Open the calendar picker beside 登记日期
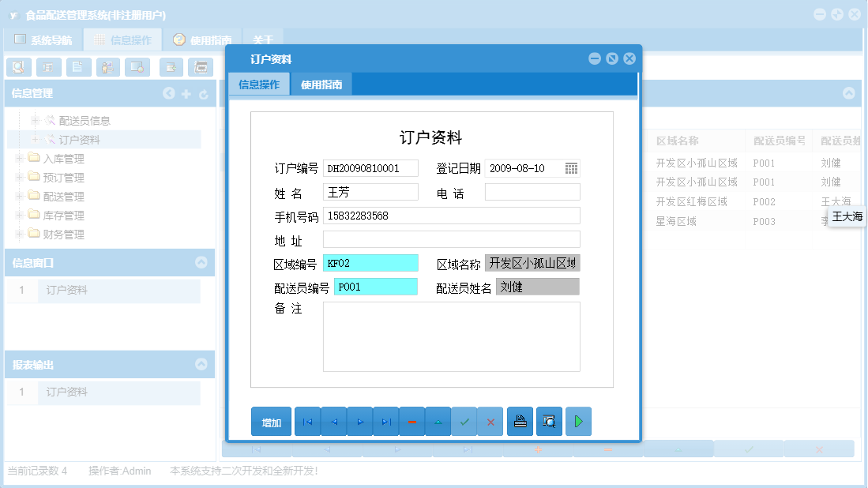868x488 pixels. [x=571, y=167]
